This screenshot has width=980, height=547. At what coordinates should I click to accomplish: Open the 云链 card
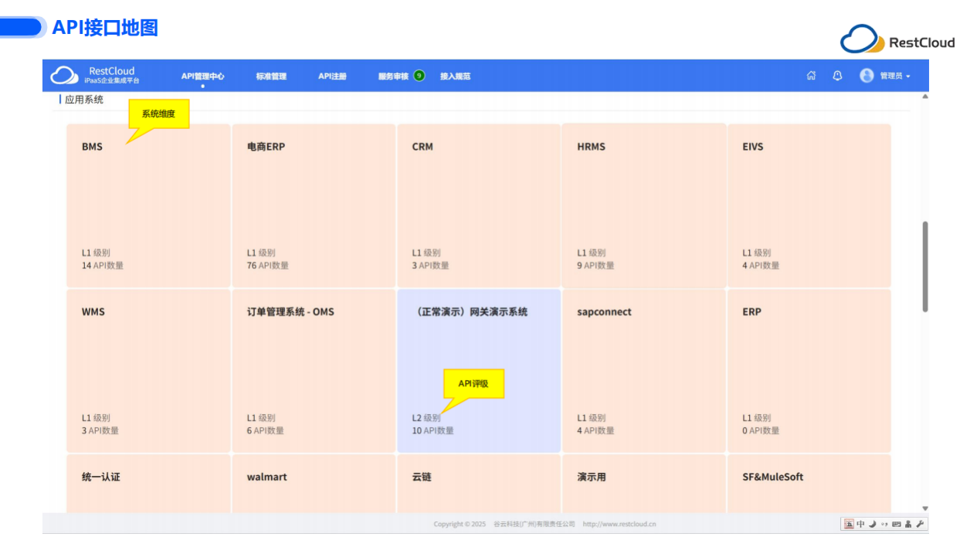coord(479,484)
